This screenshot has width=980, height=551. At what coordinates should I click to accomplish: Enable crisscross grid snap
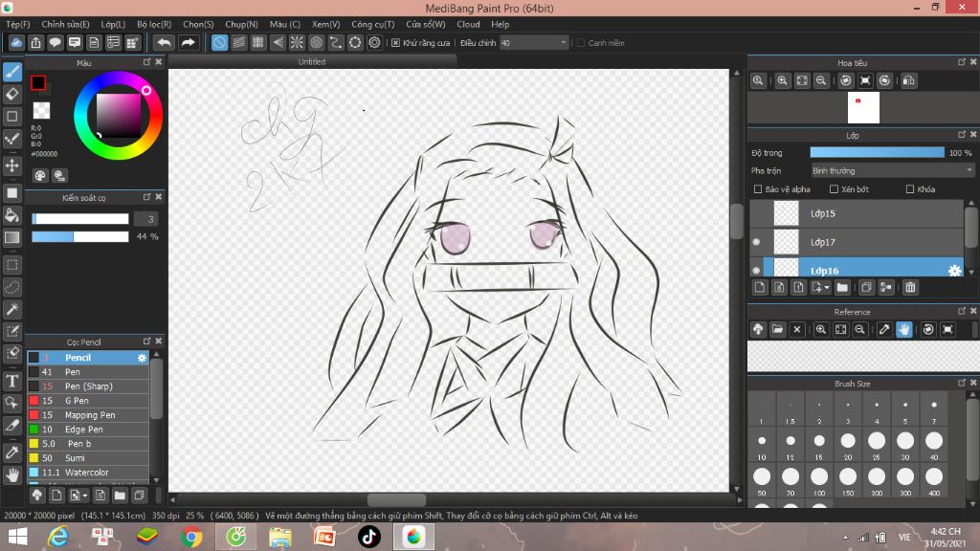[258, 42]
